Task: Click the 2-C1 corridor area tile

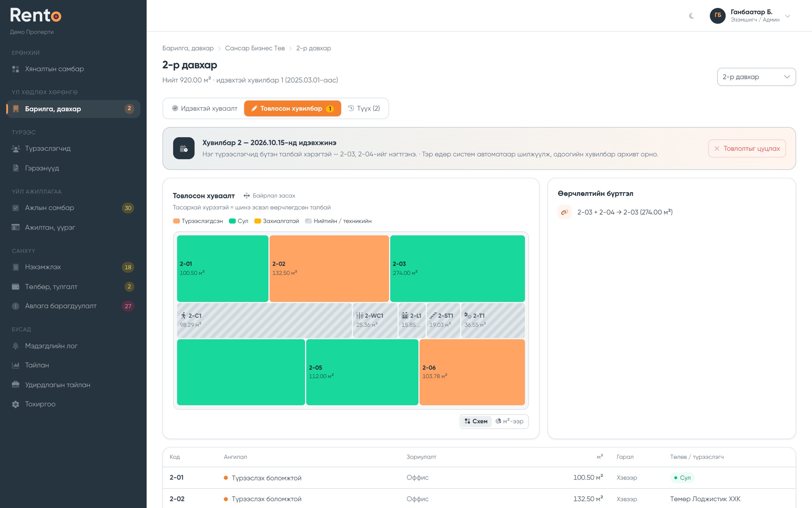Action: [x=264, y=320]
